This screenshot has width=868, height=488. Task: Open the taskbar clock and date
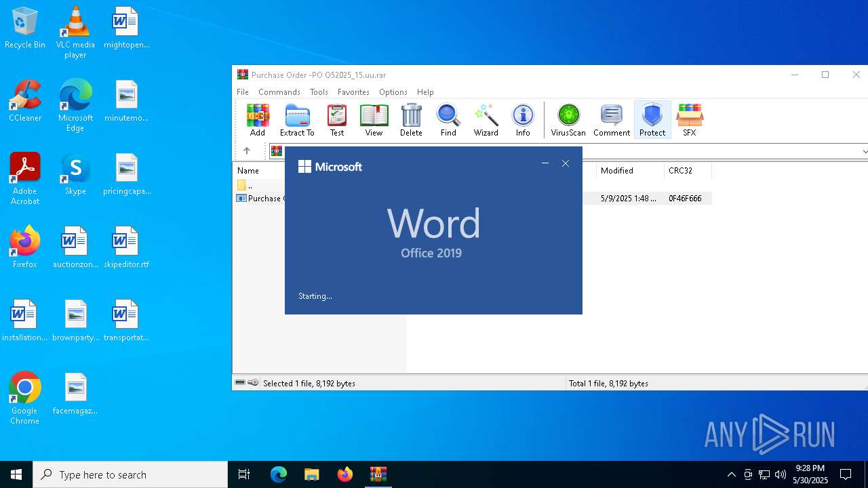tap(811, 474)
